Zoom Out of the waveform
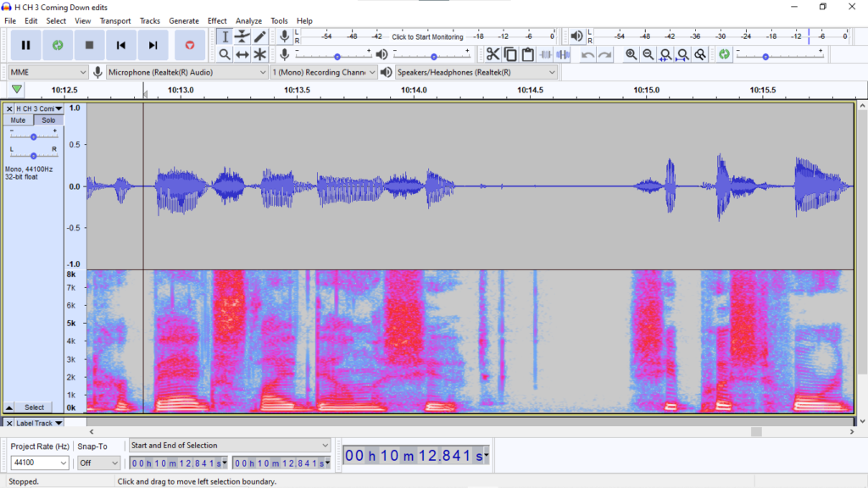The height and width of the screenshot is (488, 868). click(648, 54)
